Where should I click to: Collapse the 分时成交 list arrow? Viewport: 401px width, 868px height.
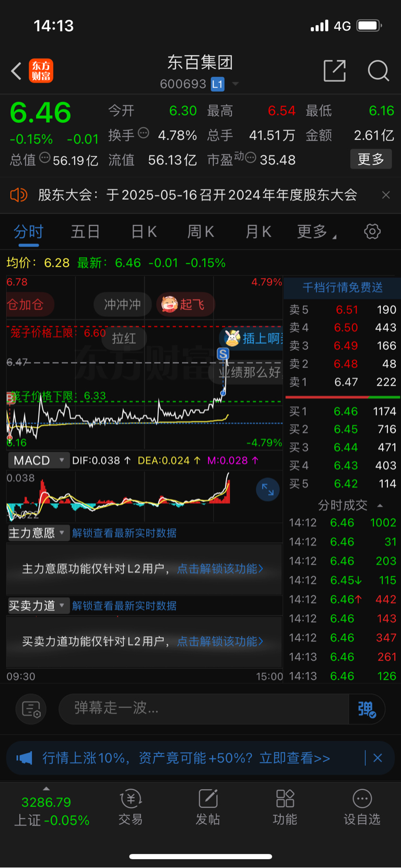coord(380,506)
